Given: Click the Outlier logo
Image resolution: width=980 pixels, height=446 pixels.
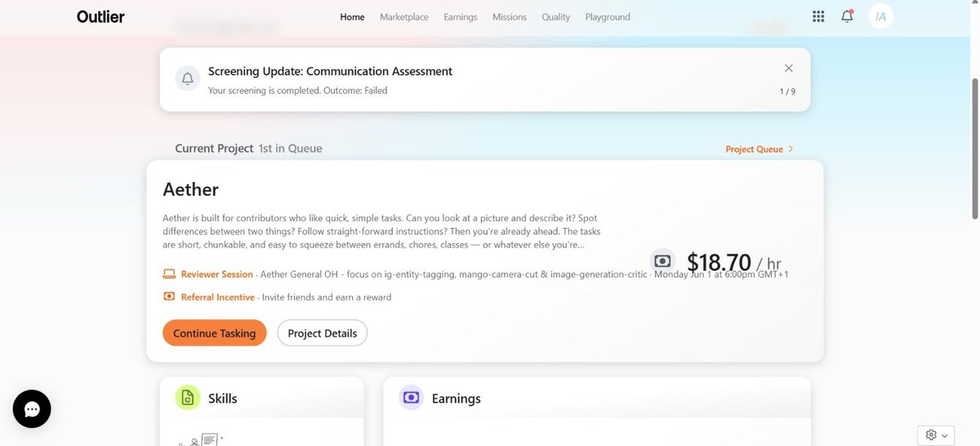Looking at the screenshot, I should coord(100,16).
